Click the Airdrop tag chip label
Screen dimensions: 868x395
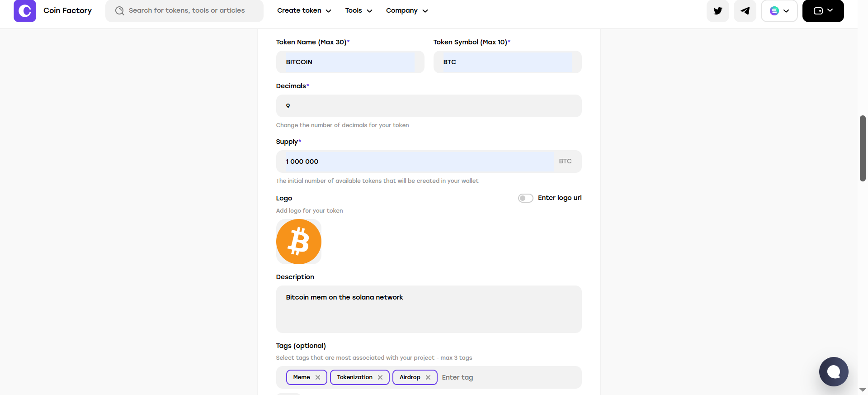(410, 377)
